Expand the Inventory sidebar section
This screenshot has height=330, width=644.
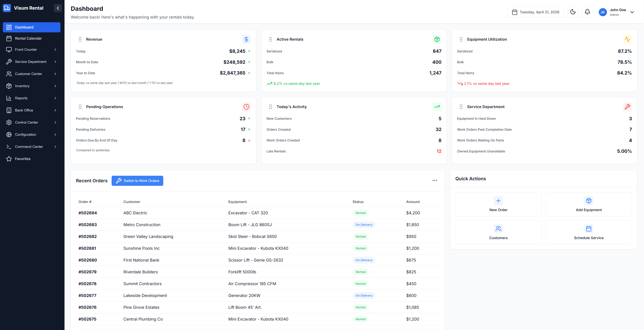click(32, 86)
